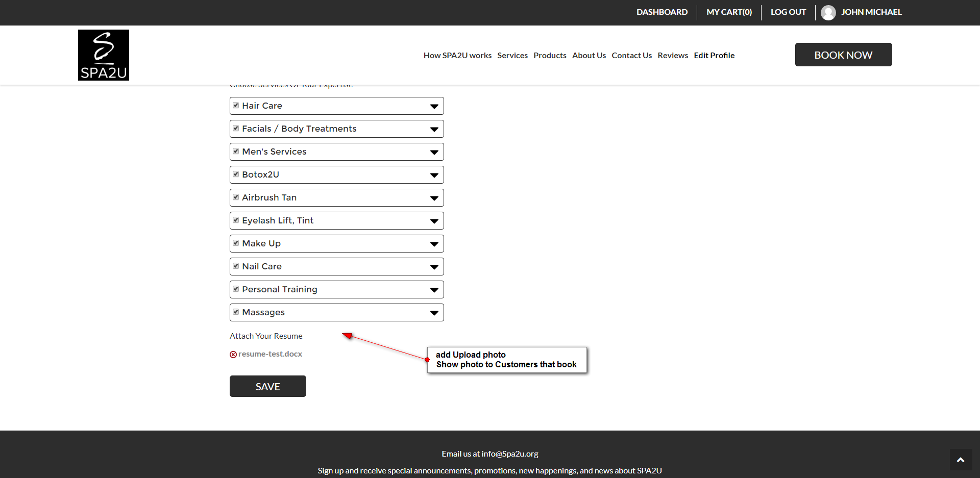Click the Attach Your Resume label
Viewport: 980px width, 478px height.
pos(266,336)
